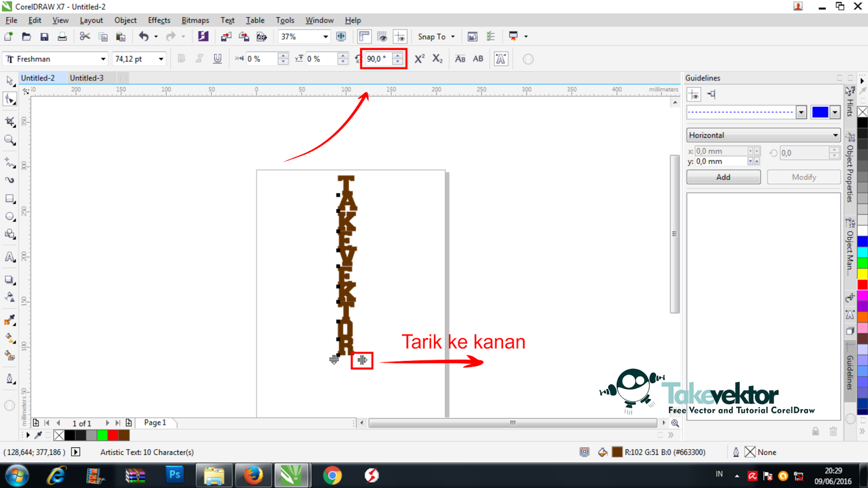Toggle Bold text formatting
The image size is (868, 488).
coord(182,59)
